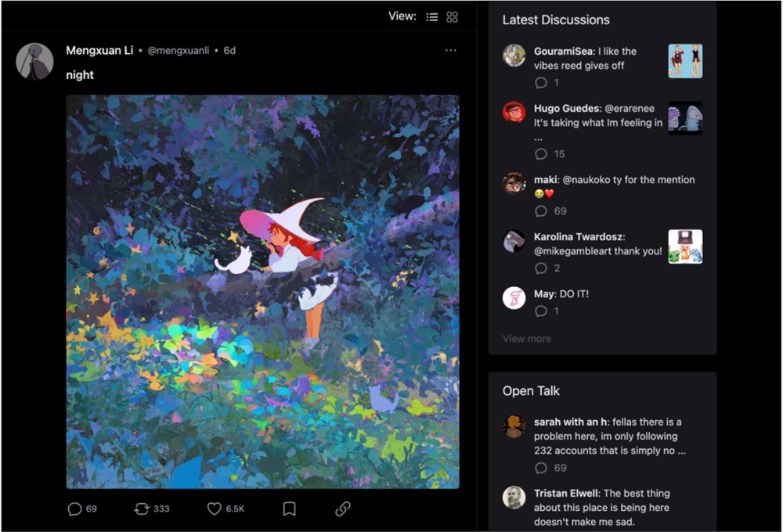Open GouramiSea's discussion thumbnail
The width and height of the screenshot is (783, 532).
[685, 61]
